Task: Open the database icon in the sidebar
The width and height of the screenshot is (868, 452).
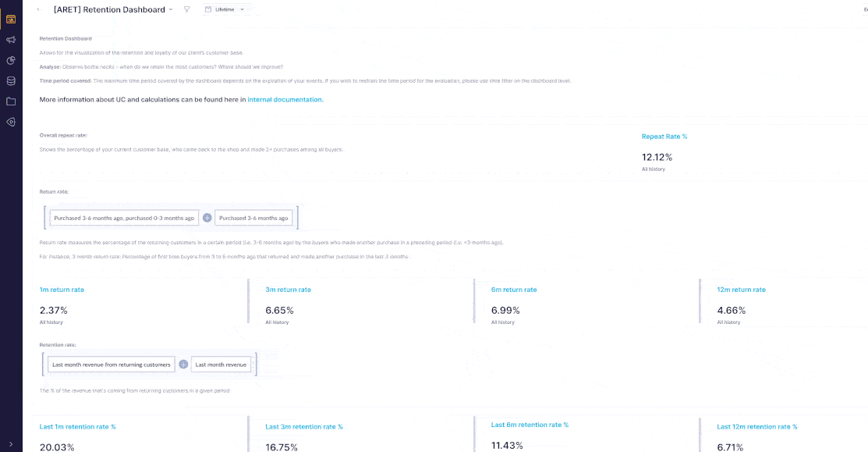Action: coord(11,80)
